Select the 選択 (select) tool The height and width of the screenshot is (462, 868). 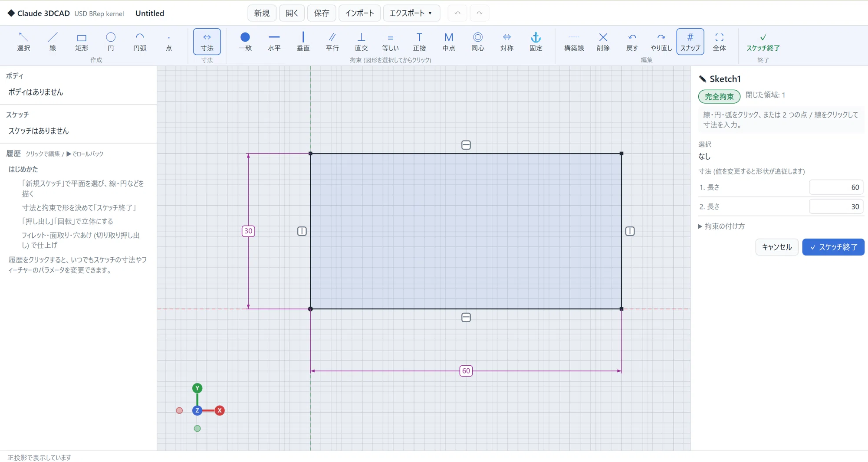click(x=23, y=42)
